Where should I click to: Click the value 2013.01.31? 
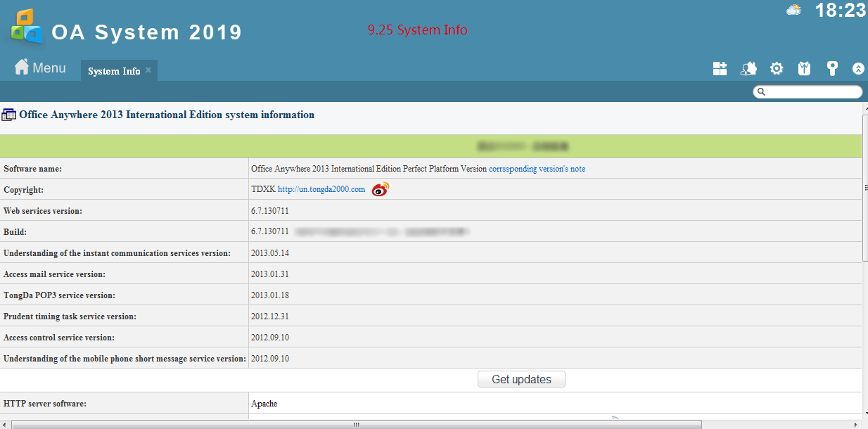[x=270, y=274]
